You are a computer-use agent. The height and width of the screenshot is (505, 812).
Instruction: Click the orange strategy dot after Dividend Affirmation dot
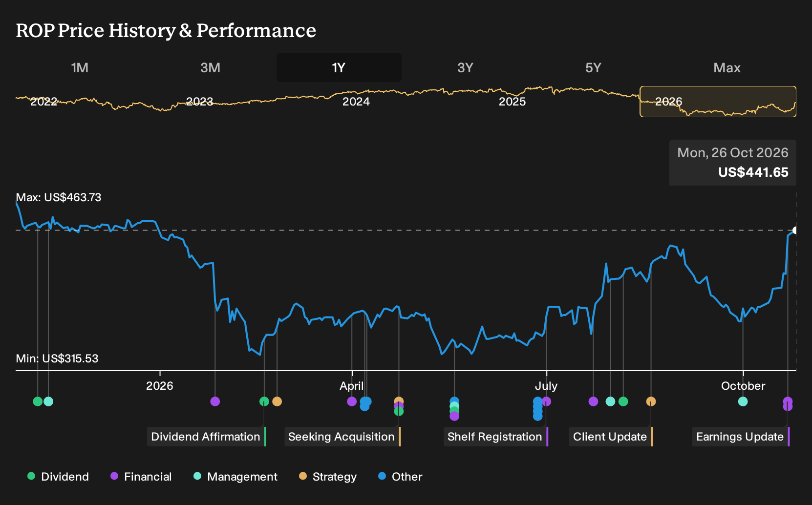pyautogui.click(x=277, y=401)
